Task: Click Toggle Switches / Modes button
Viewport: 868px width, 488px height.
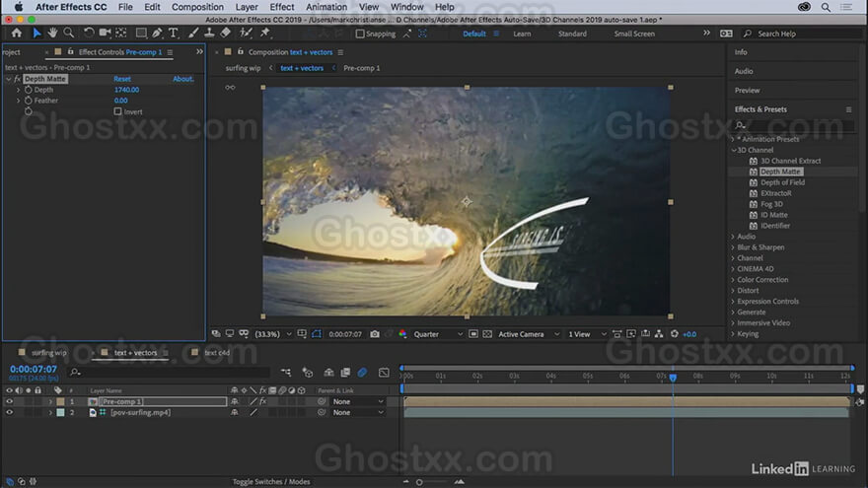Action: pos(271,482)
